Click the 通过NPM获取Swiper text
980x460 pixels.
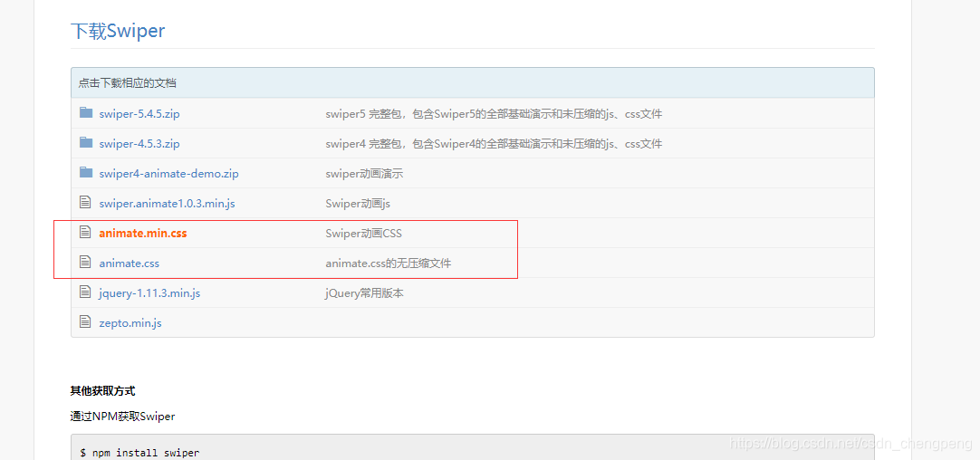pyautogui.click(x=122, y=417)
